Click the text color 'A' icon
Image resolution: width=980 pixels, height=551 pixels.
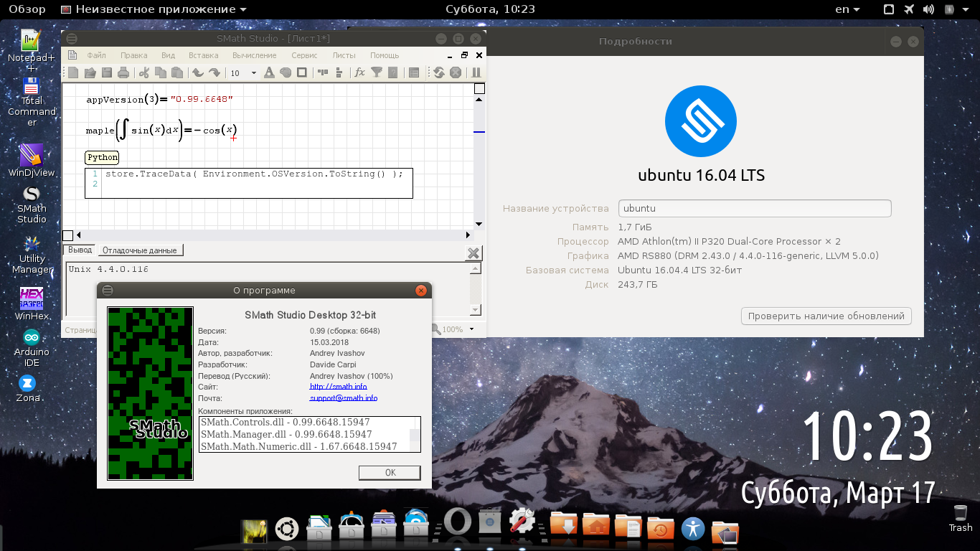point(269,72)
